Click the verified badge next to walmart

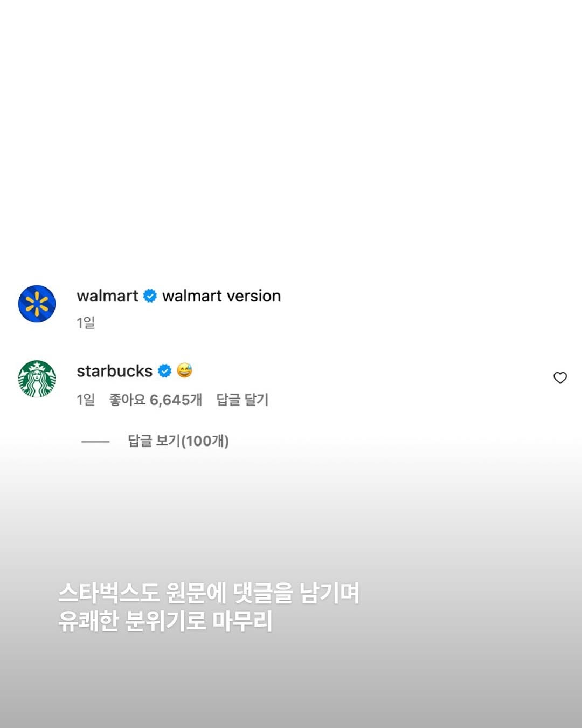click(x=150, y=296)
